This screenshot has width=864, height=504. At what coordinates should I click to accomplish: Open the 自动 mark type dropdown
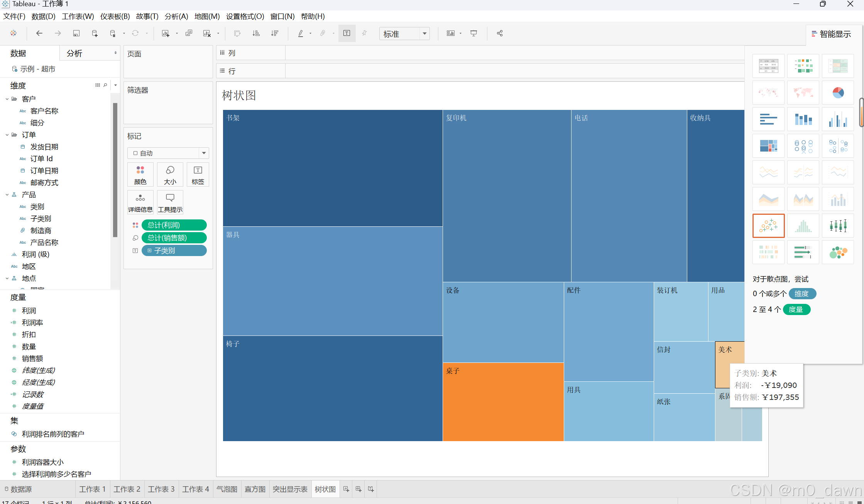[204, 153]
